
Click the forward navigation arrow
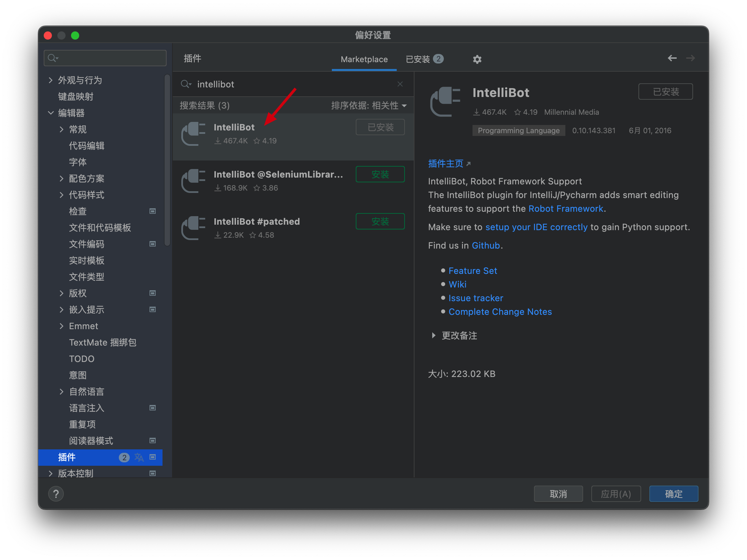[690, 58]
